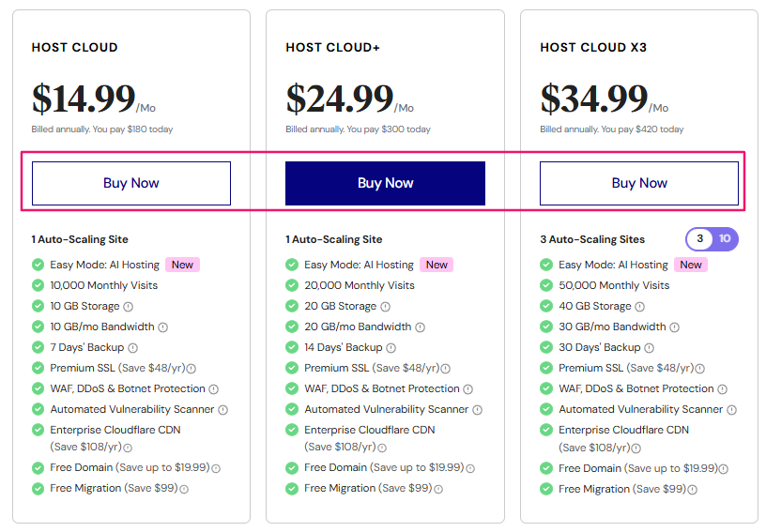Click Buy Now for Host Cloud plan
The image size is (766, 532).
click(131, 183)
